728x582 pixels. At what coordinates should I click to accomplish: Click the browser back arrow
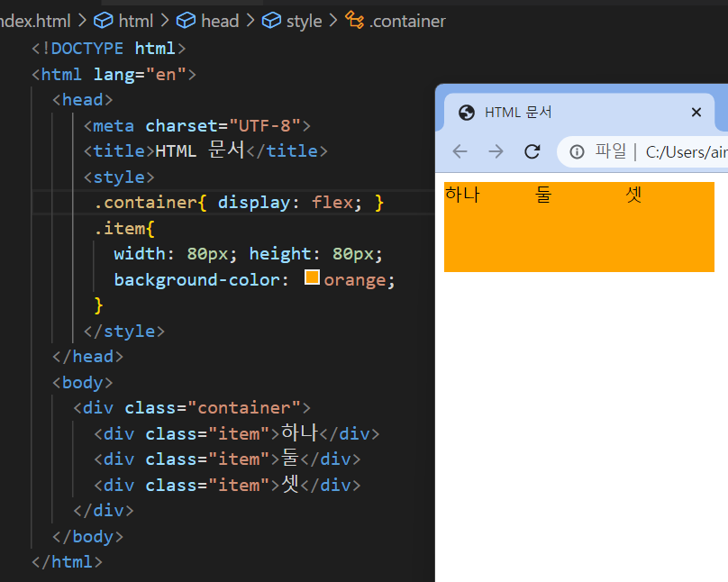coord(460,151)
